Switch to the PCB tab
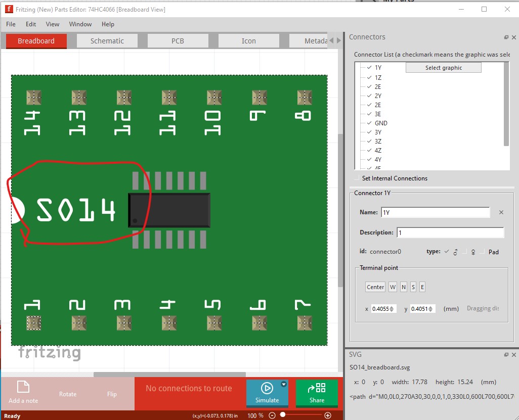Screen dimensions: 519x420 point(178,41)
